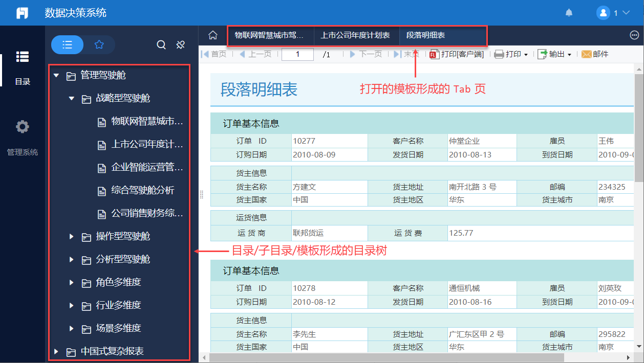Viewport: 644px width, 363px height.
Task: Click 打印[客户端] button
Action: click(x=457, y=54)
